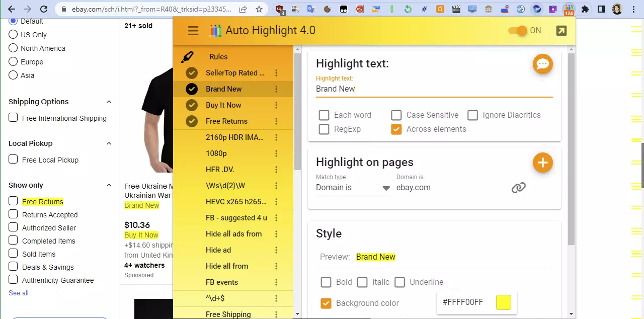Collapse the Show only section

[109, 185]
